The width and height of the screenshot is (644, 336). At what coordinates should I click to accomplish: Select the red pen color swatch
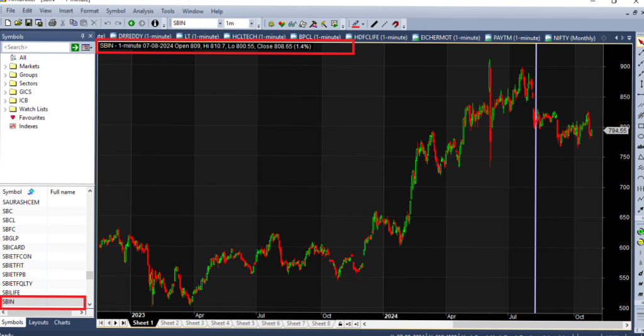(x=356, y=24)
